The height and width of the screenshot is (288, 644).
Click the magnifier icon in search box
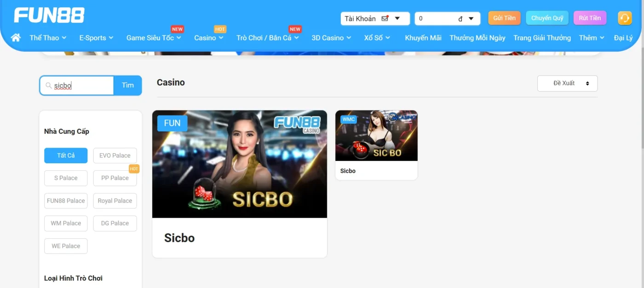click(48, 85)
